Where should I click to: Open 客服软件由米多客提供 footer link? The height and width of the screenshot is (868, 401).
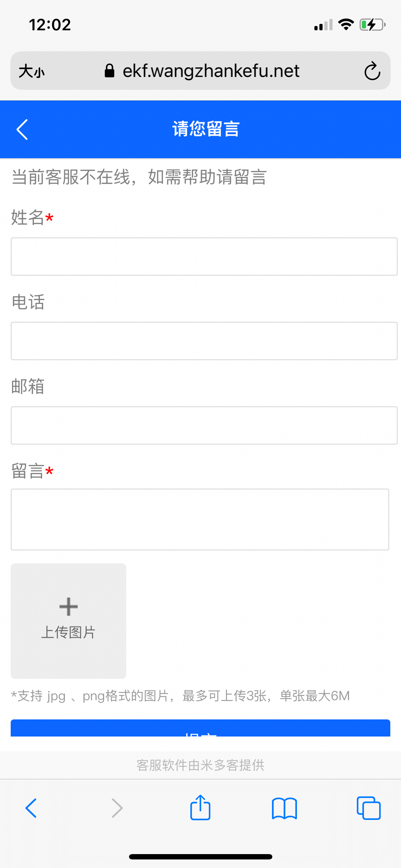200,765
